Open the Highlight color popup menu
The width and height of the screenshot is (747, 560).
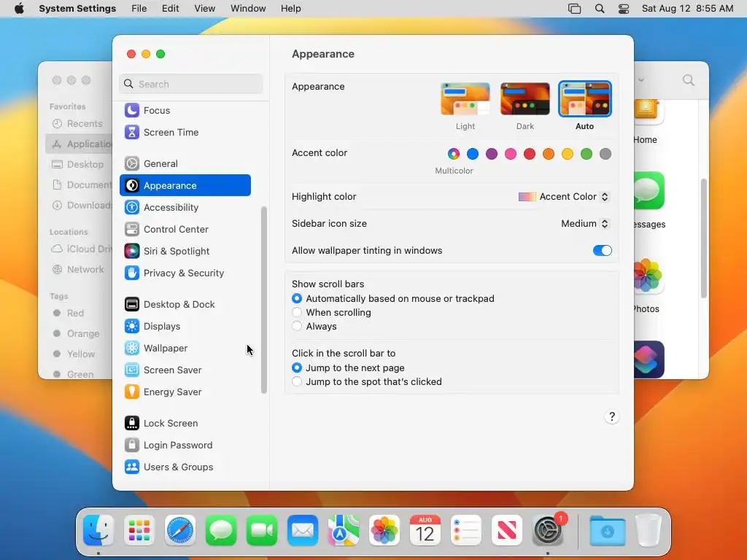point(564,197)
